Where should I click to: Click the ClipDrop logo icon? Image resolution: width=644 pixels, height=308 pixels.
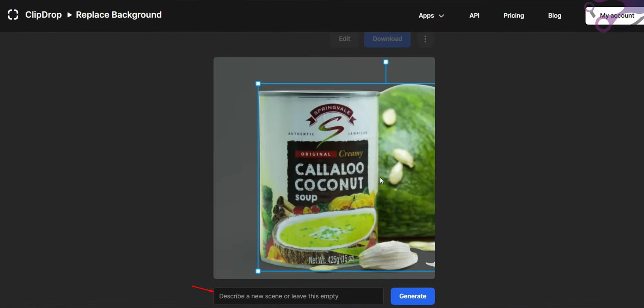pyautogui.click(x=13, y=15)
